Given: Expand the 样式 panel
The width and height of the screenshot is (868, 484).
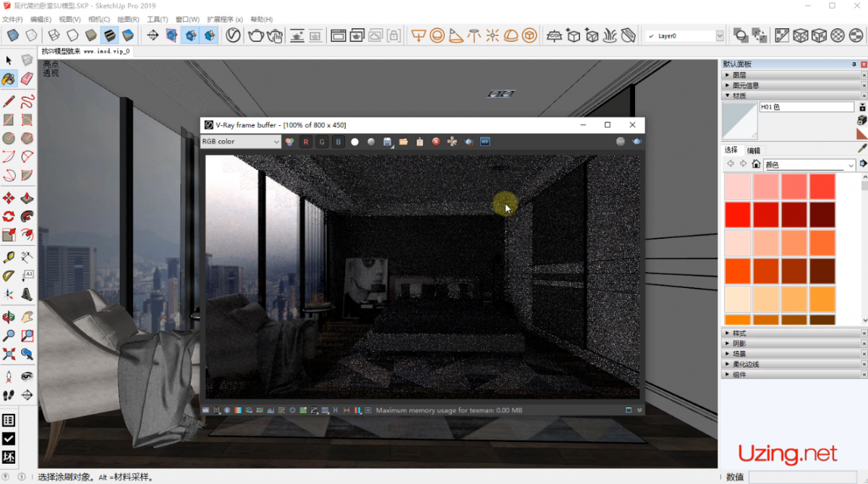Looking at the screenshot, I should [x=791, y=334].
